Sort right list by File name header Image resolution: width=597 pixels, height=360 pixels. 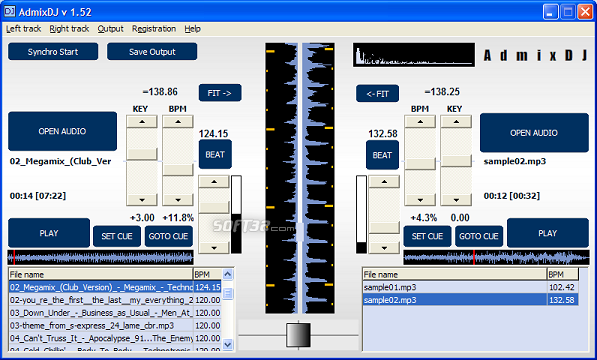(x=455, y=274)
